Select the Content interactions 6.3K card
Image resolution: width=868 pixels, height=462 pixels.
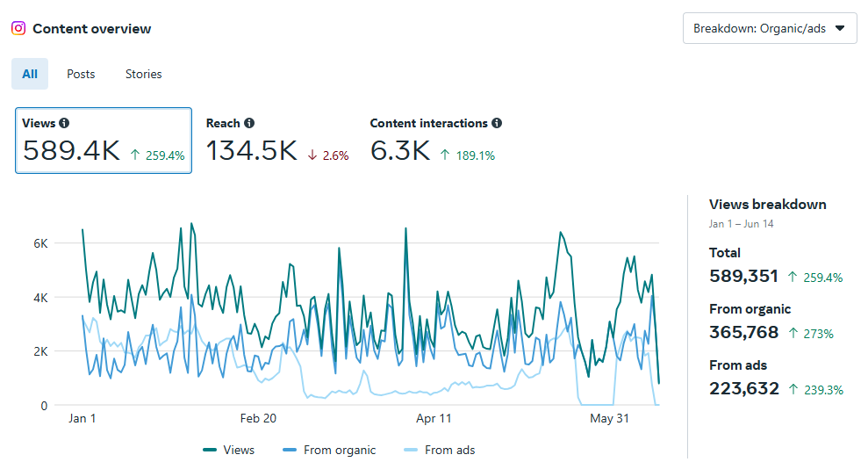click(435, 141)
